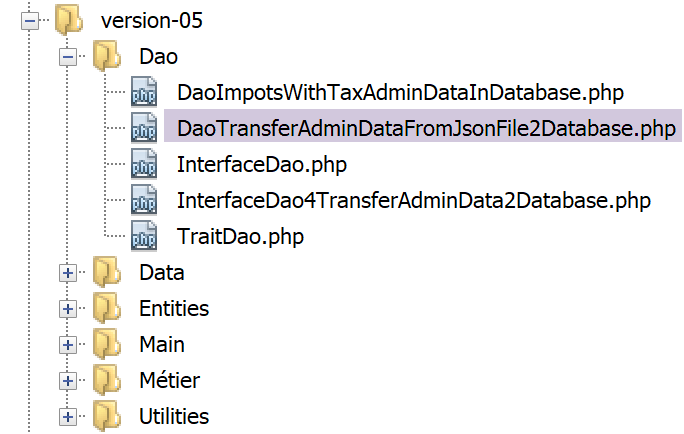Viewport: 684px width, 434px height.
Task: Expand the Entities folder node
Action: pos(68,308)
